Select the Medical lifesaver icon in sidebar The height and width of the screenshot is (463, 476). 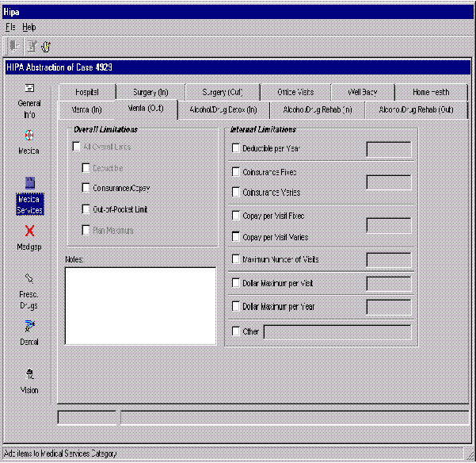[29, 136]
